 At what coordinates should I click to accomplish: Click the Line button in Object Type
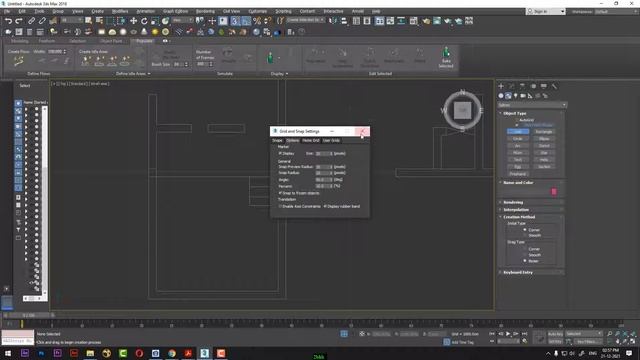518,132
